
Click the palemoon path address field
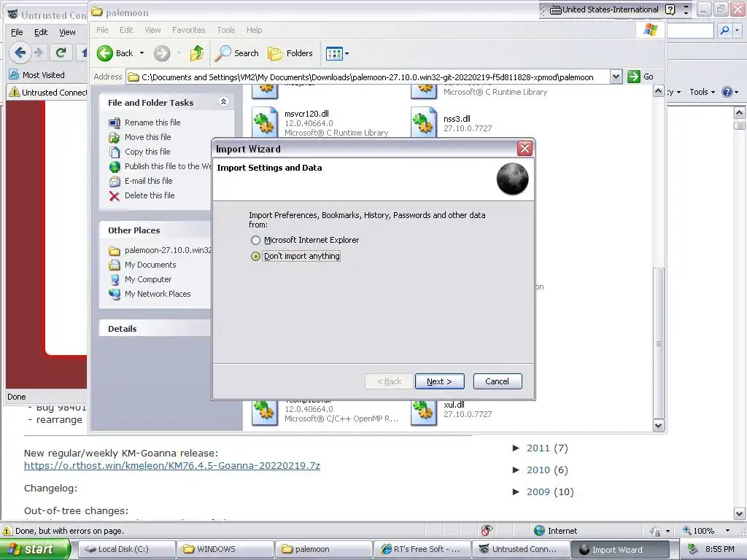pos(368,77)
